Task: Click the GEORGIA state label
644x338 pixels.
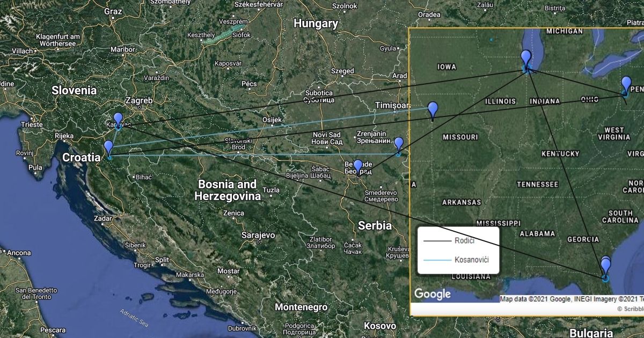Action: [x=583, y=239]
